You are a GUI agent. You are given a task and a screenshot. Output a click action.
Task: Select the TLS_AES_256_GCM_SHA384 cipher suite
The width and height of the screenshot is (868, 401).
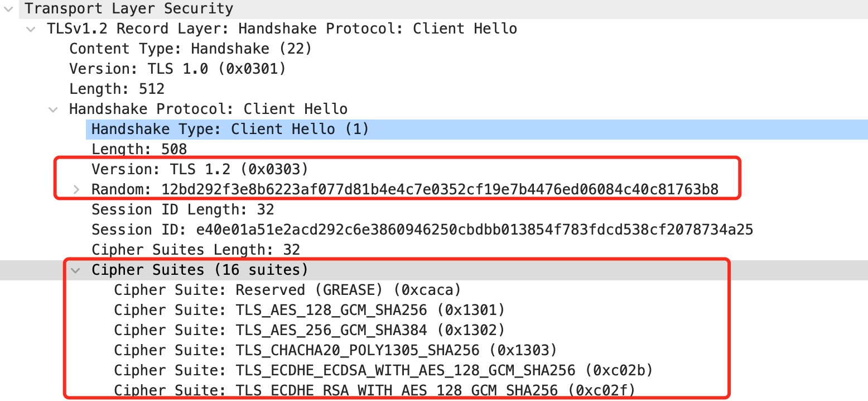tap(309, 330)
